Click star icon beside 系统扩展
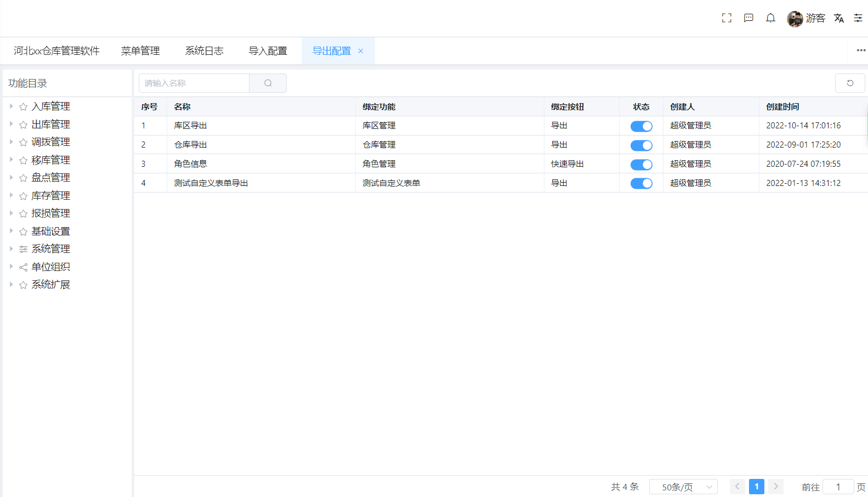Viewport: 868px width, 497px height. (23, 285)
